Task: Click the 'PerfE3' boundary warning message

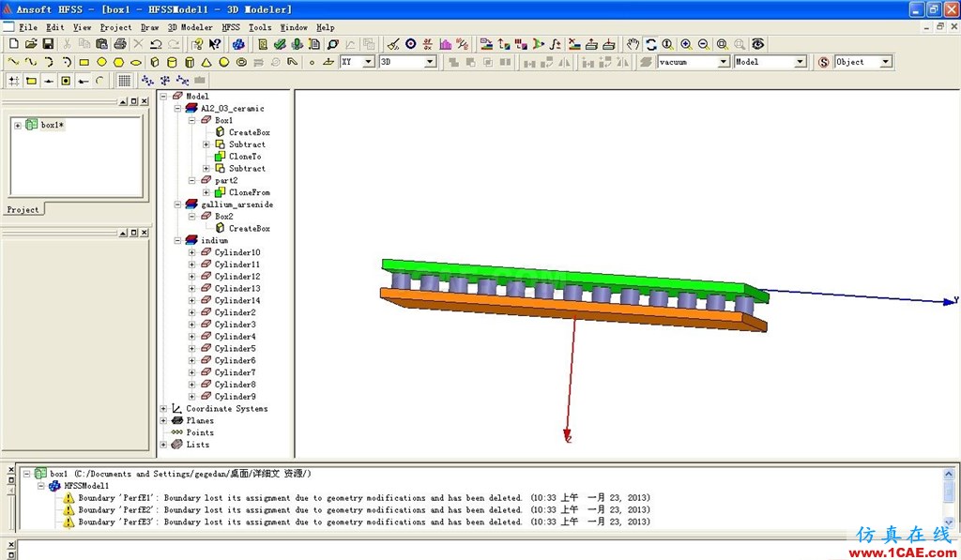Action: (x=364, y=522)
